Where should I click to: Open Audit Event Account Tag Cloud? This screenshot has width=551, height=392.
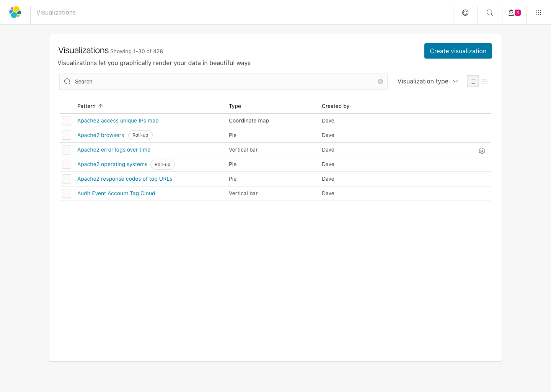point(116,193)
